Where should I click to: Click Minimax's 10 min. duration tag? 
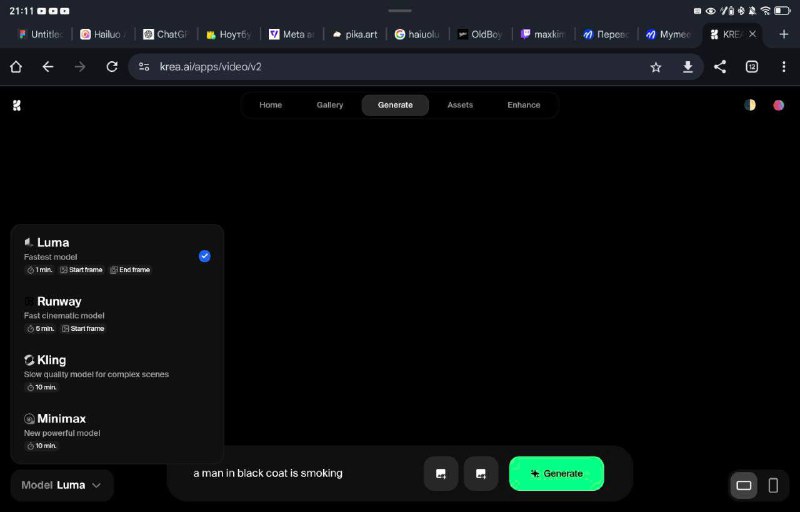(41, 446)
